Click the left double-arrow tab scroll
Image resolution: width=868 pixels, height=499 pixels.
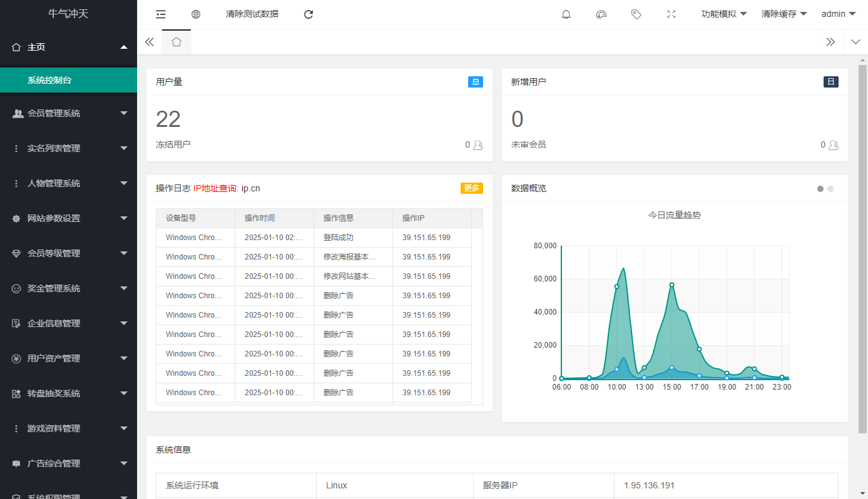(149, 42)
